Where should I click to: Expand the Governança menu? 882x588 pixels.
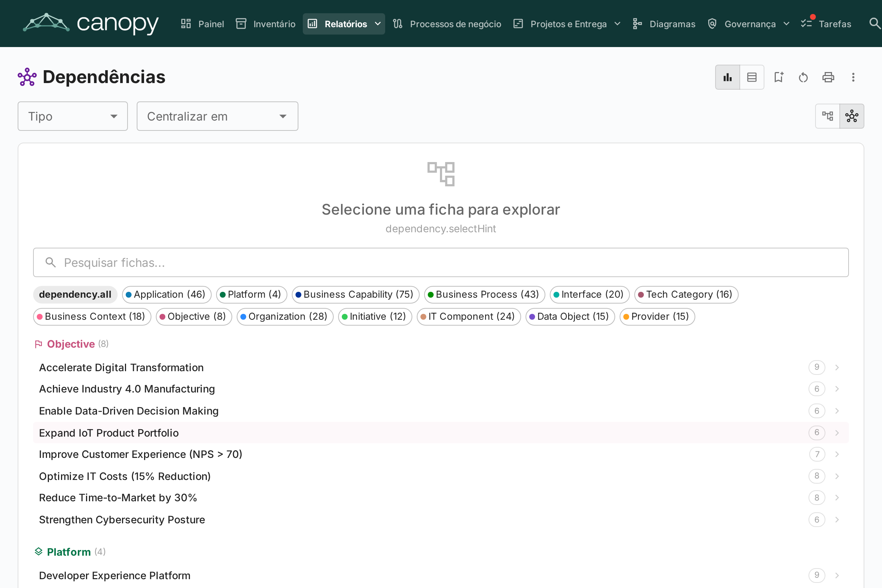[x=749, y=24]
